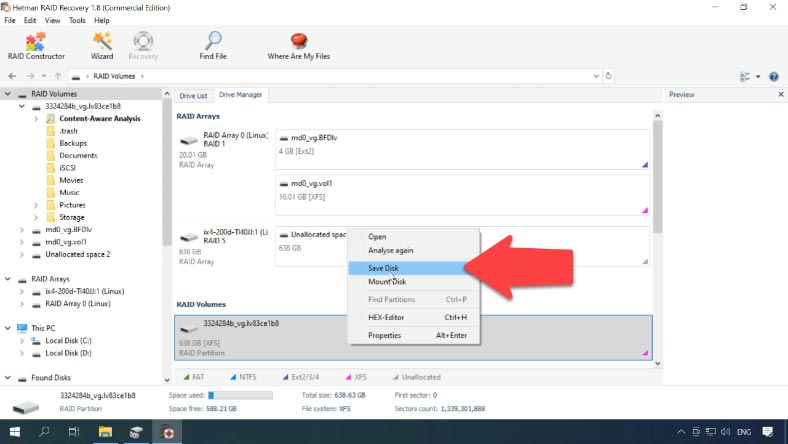Screen dimensions: 788x444
Task: Open the Backups folder
Action: pos(72,143)
